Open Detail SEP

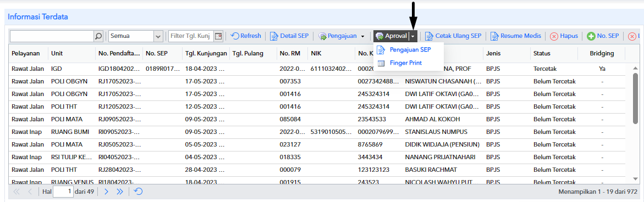point(290,36)
